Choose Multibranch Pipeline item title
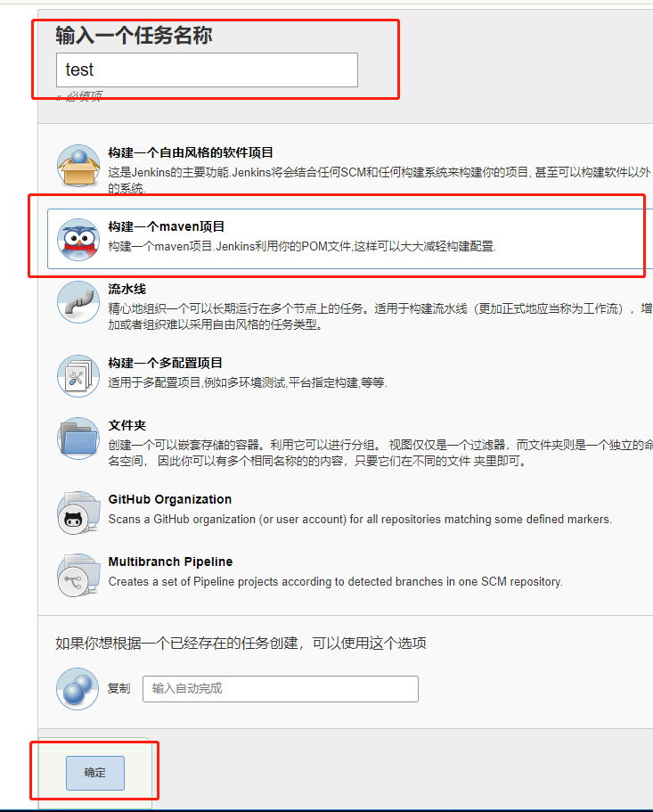The image size is (653, 812). pos(170,562)
